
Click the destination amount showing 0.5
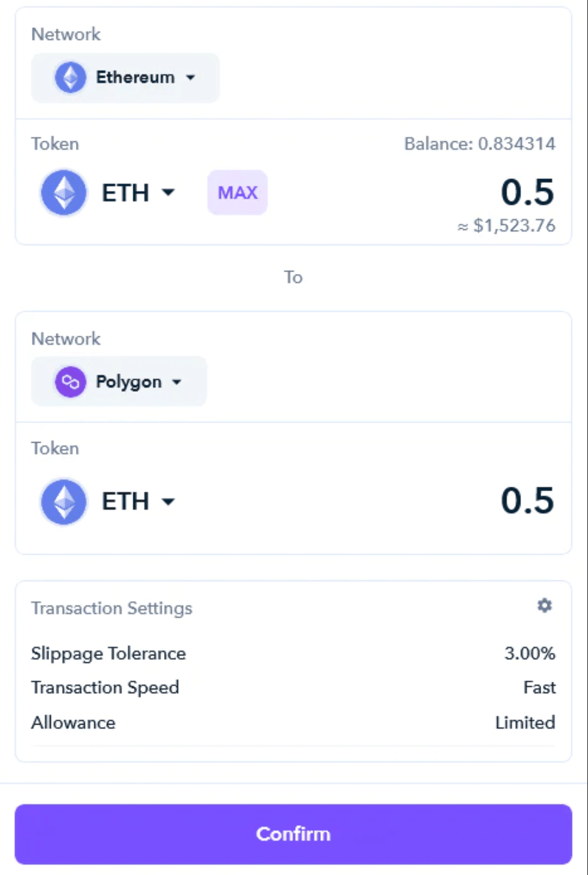pyautogui.click(x=527, y=500)
